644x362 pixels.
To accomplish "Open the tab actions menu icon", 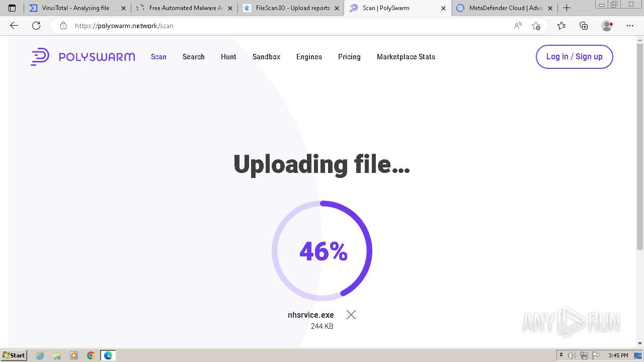I will coord(12,8).
